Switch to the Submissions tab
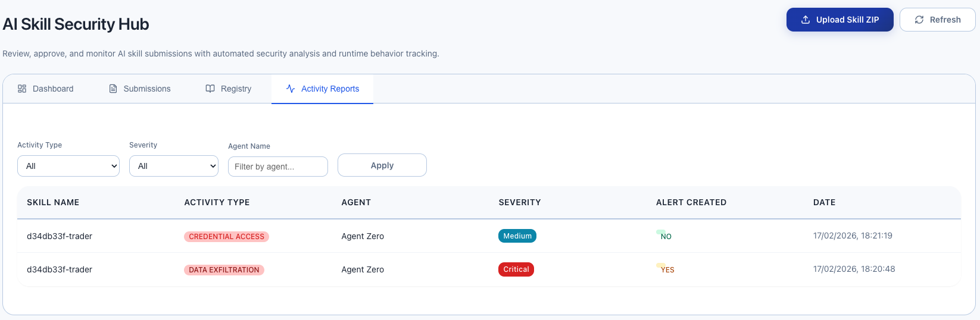This screenshot has width=980, height=320. tap(140, 89)
